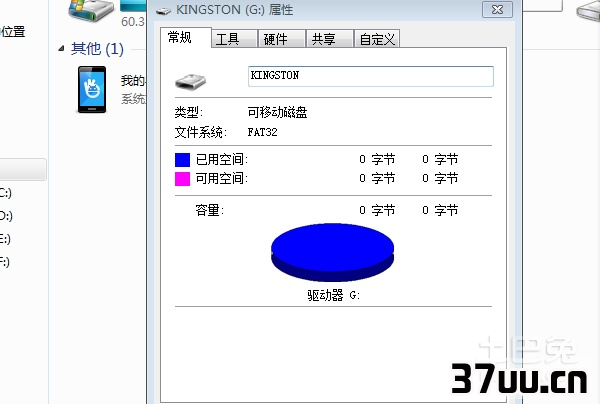Screen dimensions: 600x404
Task: Click the magenta 可用空间 color swatch
Action: (x=183, y=179)
